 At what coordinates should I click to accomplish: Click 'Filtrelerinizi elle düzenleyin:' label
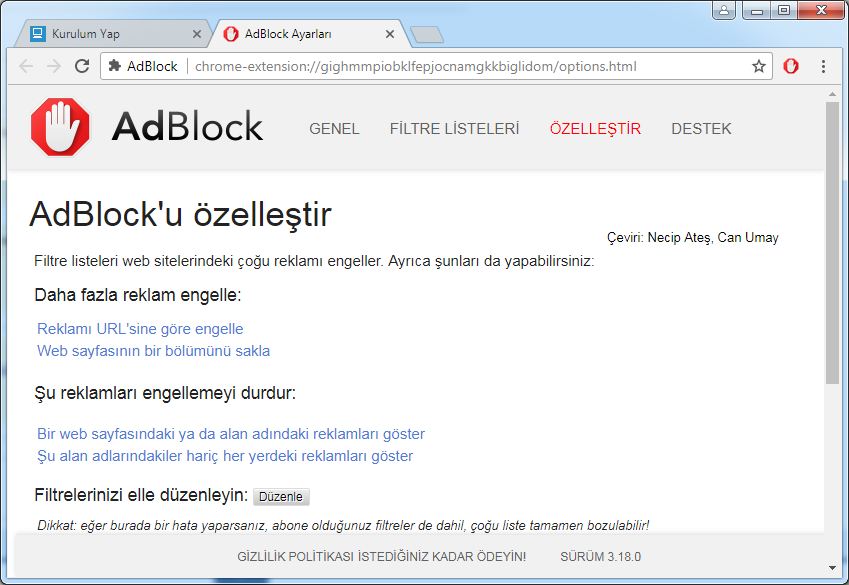pyautogui.click(x=141, y=495)
